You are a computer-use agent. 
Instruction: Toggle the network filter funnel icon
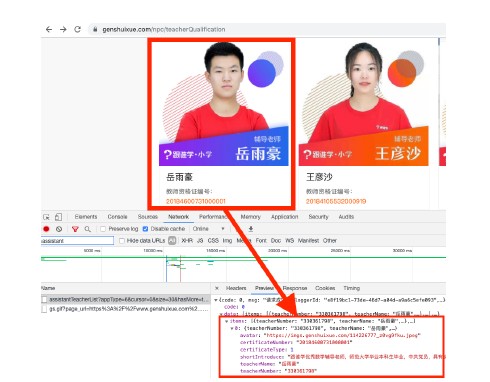[75, 229]
